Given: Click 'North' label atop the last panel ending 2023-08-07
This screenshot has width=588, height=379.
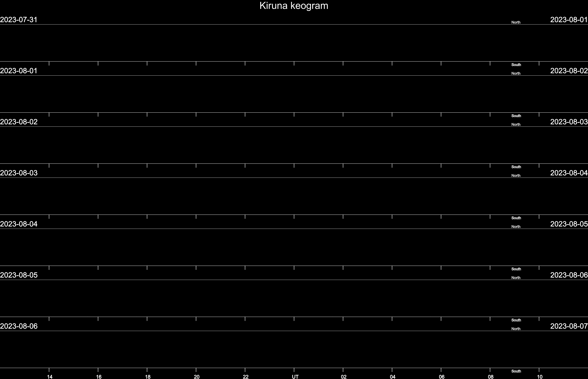Looking at the screenshot, I should point(516,329).
